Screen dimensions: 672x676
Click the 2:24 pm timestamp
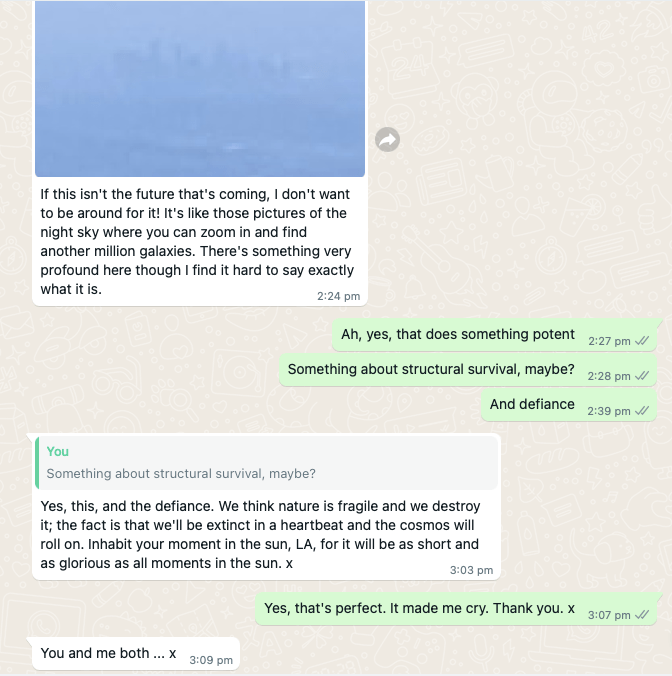click(x=337, y=297)
